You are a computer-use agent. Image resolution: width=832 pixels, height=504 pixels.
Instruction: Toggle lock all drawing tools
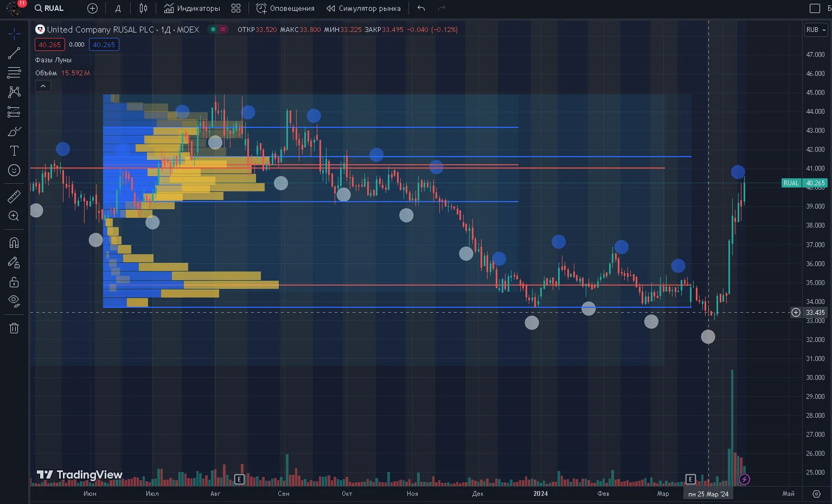coord(14,282)
